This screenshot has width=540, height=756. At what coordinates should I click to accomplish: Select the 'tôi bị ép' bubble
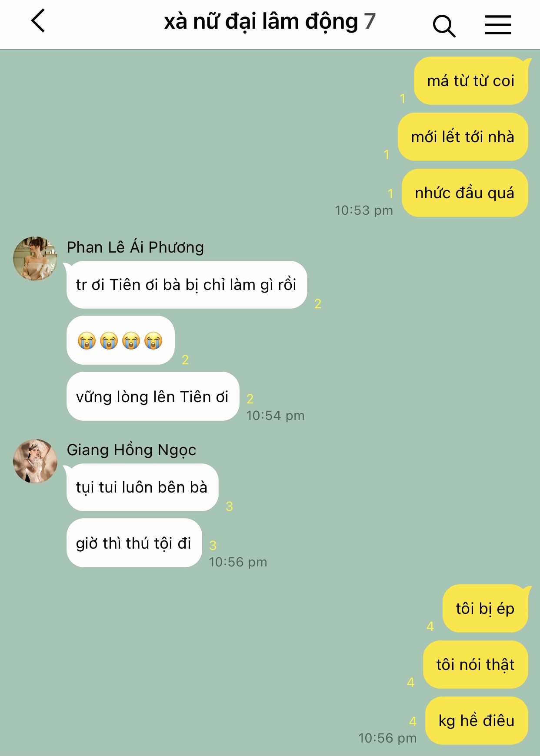485,609
